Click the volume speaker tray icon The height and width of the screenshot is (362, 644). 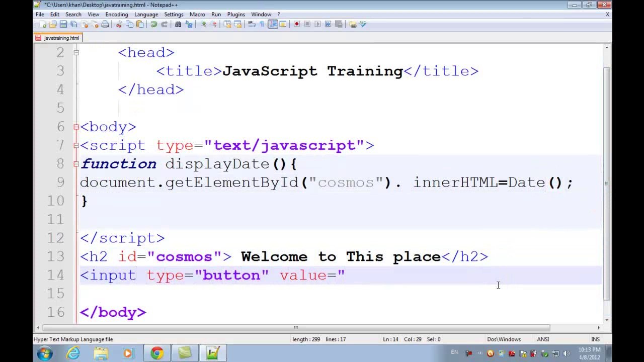[567, 353]
